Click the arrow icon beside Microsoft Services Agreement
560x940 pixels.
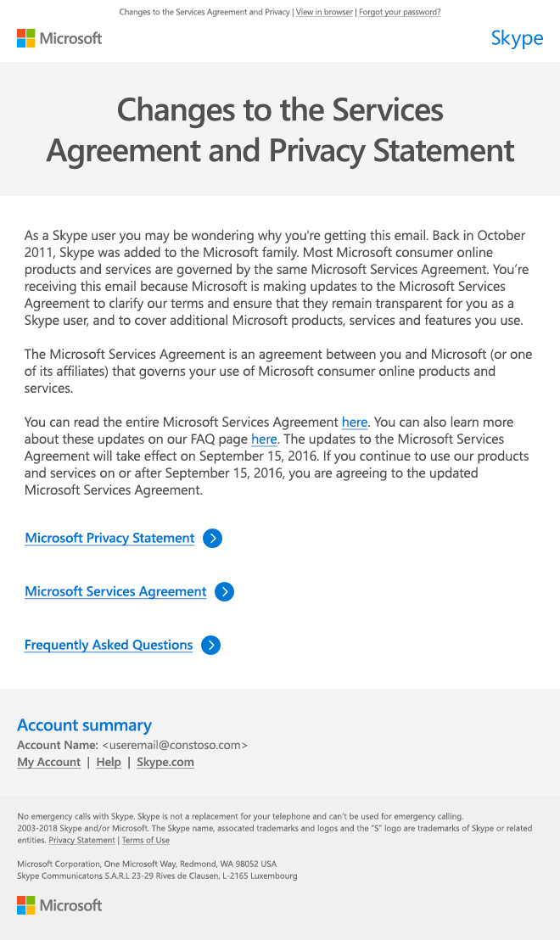tap(224, 591)
